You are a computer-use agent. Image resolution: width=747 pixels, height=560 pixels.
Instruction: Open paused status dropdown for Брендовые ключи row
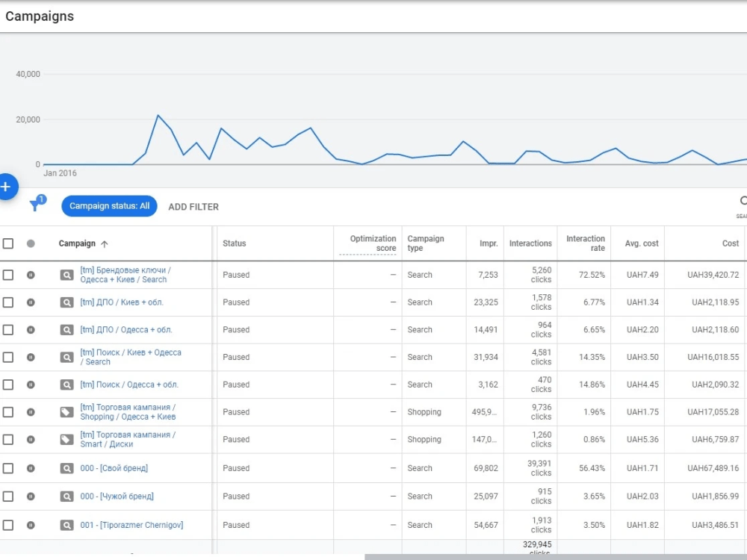pyautogui.click(x=31, y=275)
